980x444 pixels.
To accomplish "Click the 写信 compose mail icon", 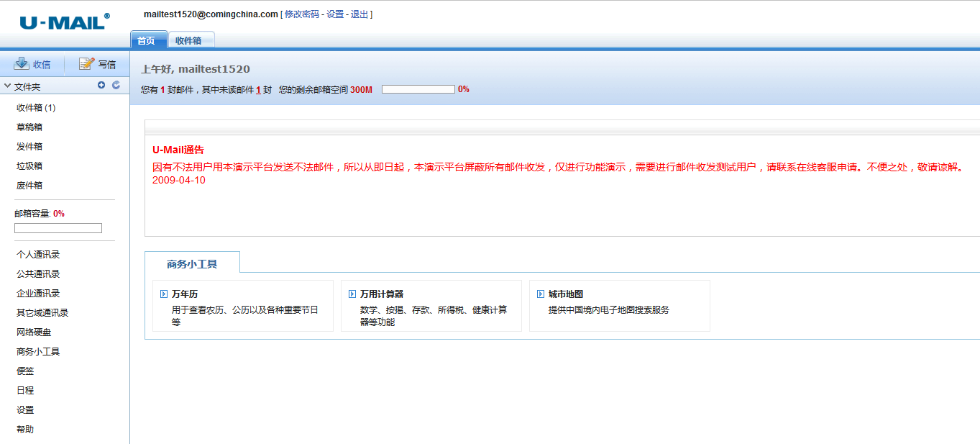I will (x=86, y=64).
